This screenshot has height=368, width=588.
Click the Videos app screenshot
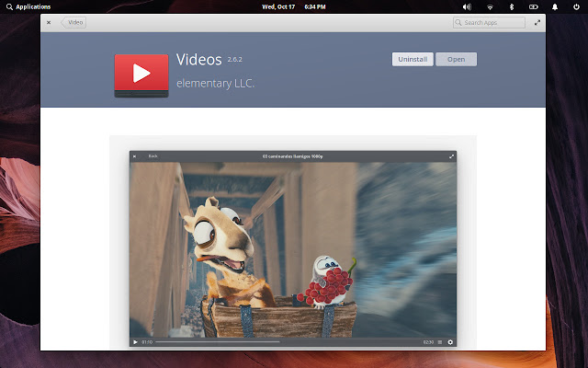pyautogui.click(x=293, y=248)
